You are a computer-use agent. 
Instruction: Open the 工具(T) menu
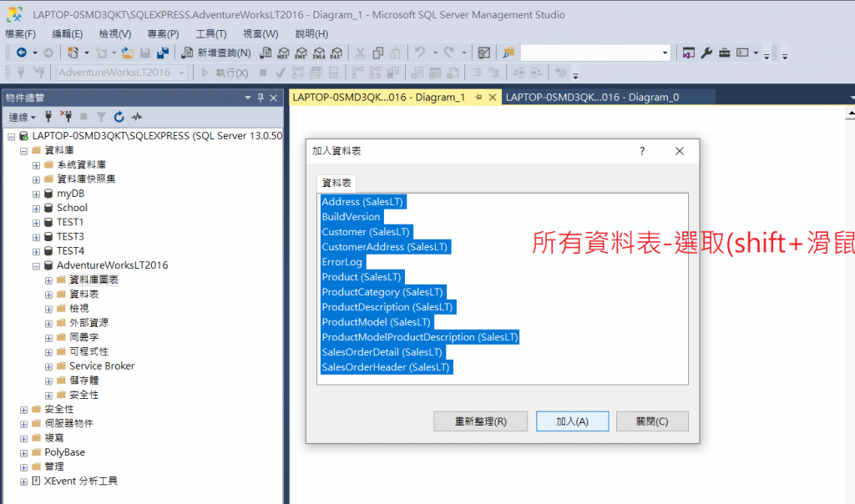pos(211,33)
